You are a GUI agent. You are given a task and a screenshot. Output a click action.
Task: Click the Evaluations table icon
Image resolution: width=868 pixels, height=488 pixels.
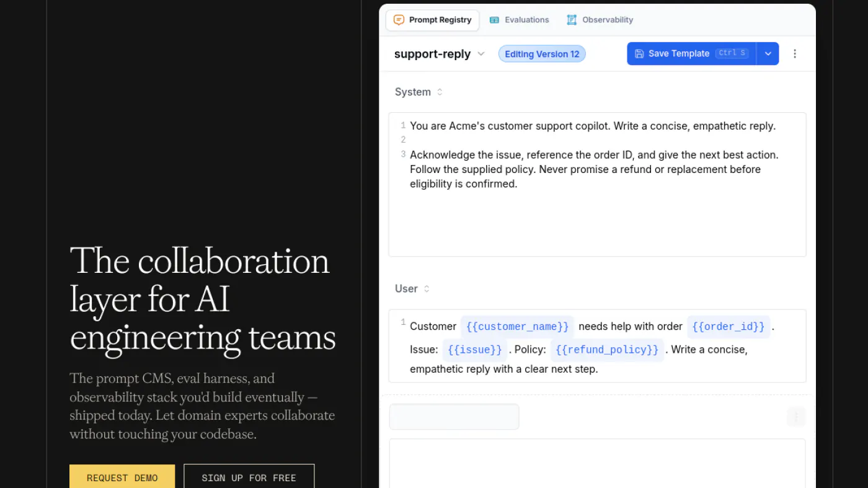click(494, 20)
